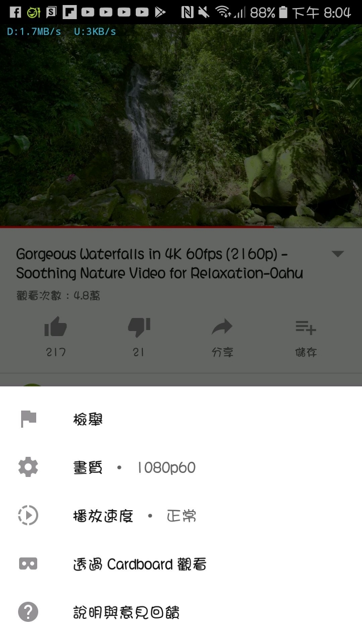The width and height of the screenshot is (362, 644).
Task: Tap the 分享 share label
Action: tap(222, 352)
